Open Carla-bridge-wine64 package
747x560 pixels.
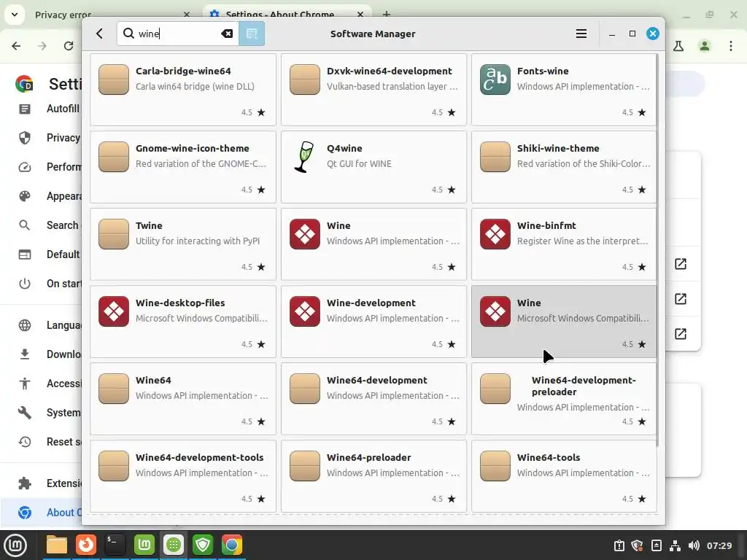(183, 90)
